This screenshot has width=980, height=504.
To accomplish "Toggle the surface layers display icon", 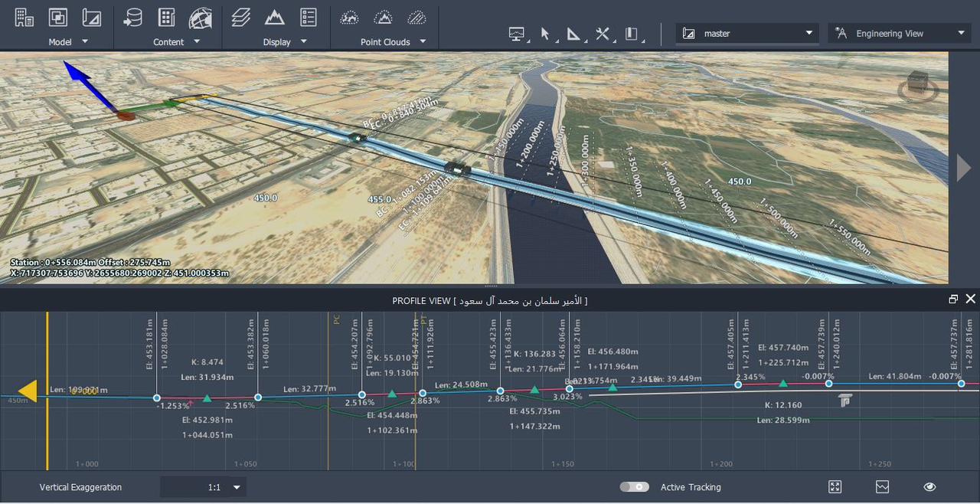I will pos(241,17).
